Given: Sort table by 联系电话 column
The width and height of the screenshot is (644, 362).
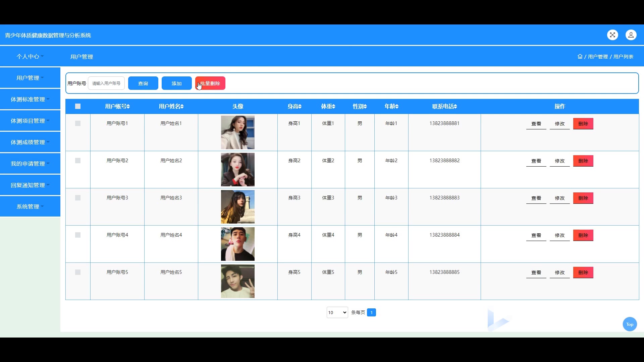Looking at the screenshot, I should point(455,107).
